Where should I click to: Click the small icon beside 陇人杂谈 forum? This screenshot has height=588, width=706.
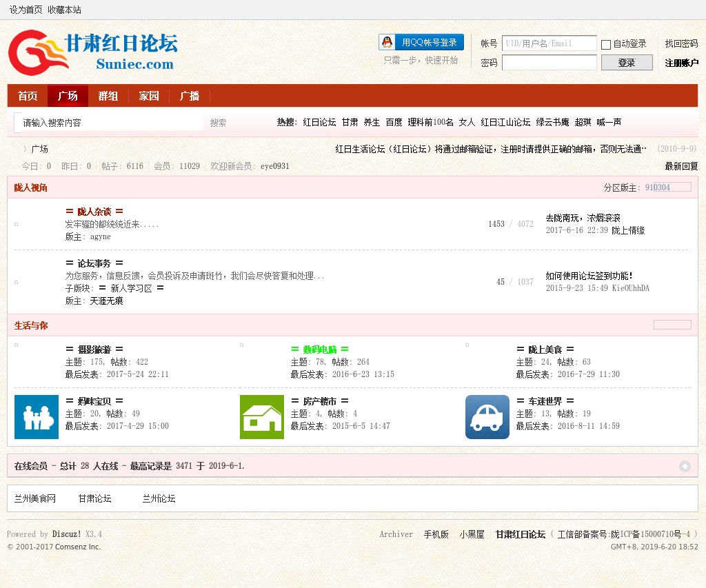pyautogui.click(x=17, y=224)
